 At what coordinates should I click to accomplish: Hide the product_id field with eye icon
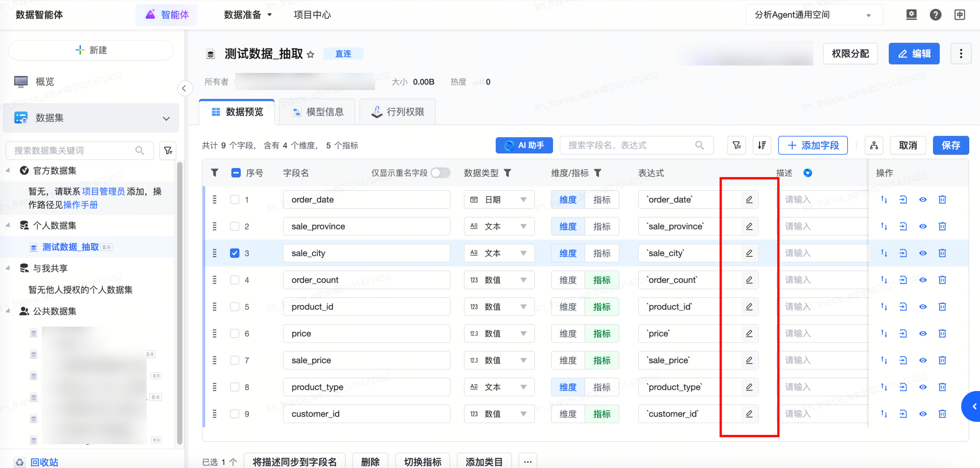[923, 307]
